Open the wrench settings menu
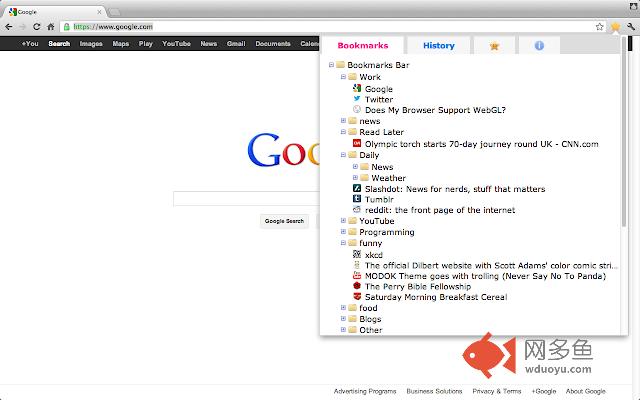The width and height of the screenshot is (640, 400). [631, 27]
